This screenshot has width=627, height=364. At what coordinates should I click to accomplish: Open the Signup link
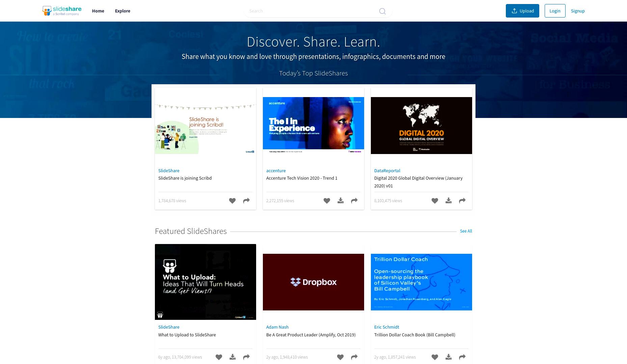[x=578, y=11]
